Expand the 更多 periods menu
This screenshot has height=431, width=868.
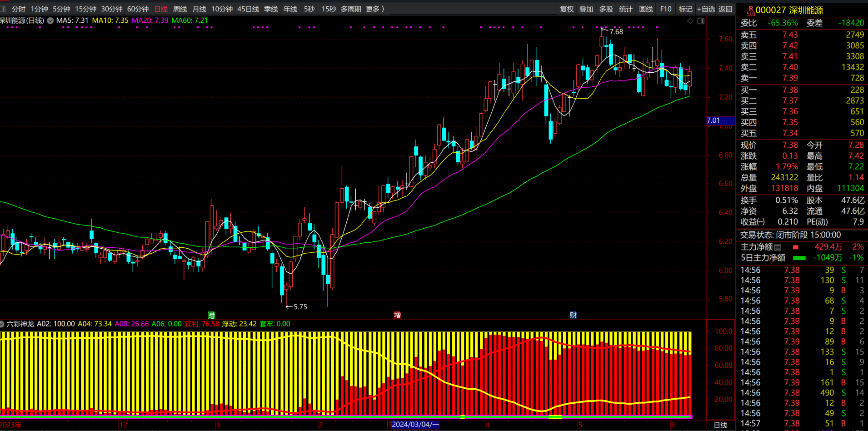click(375, 9)
